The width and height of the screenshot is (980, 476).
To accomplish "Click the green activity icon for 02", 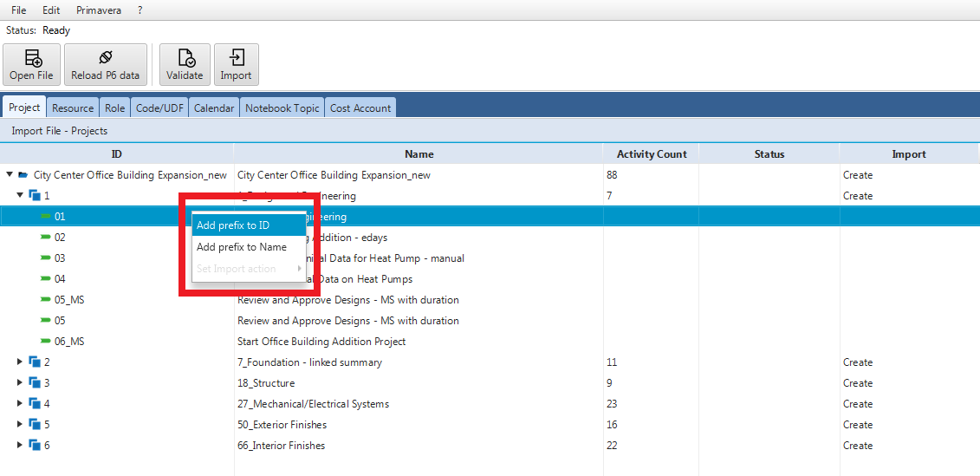I will click(x=46, y=238).
